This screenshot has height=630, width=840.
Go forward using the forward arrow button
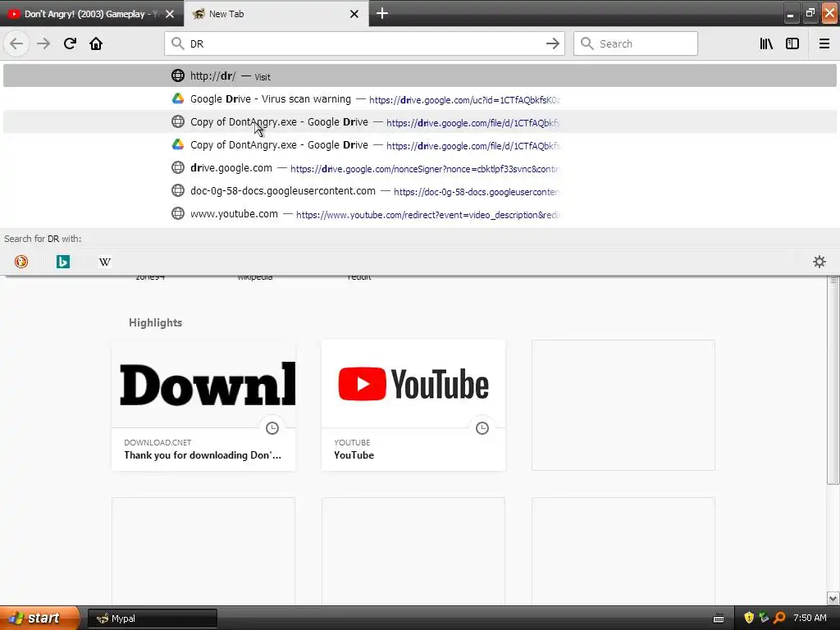[x=43, y=43]
